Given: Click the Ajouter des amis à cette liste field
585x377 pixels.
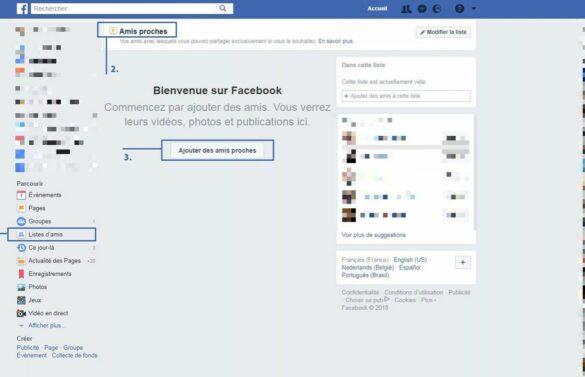Looking at the screenshot, I should [x=406, y=96].
